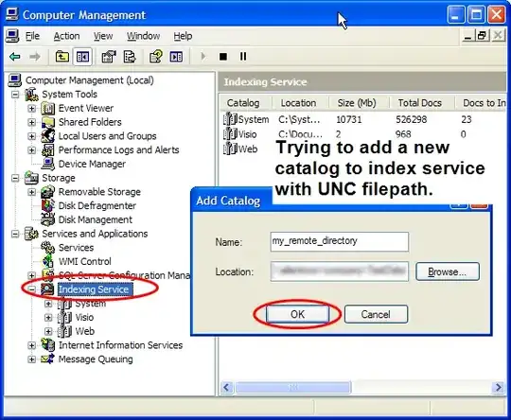Click the Services gear icon
This screenshot has height=420, width=511.
point(48,248)
